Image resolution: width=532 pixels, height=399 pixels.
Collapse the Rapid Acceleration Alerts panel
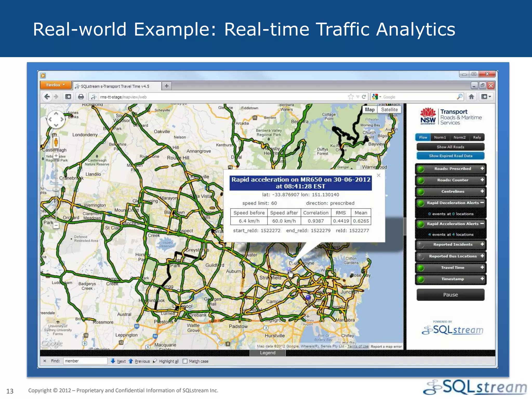coord(482,223)
